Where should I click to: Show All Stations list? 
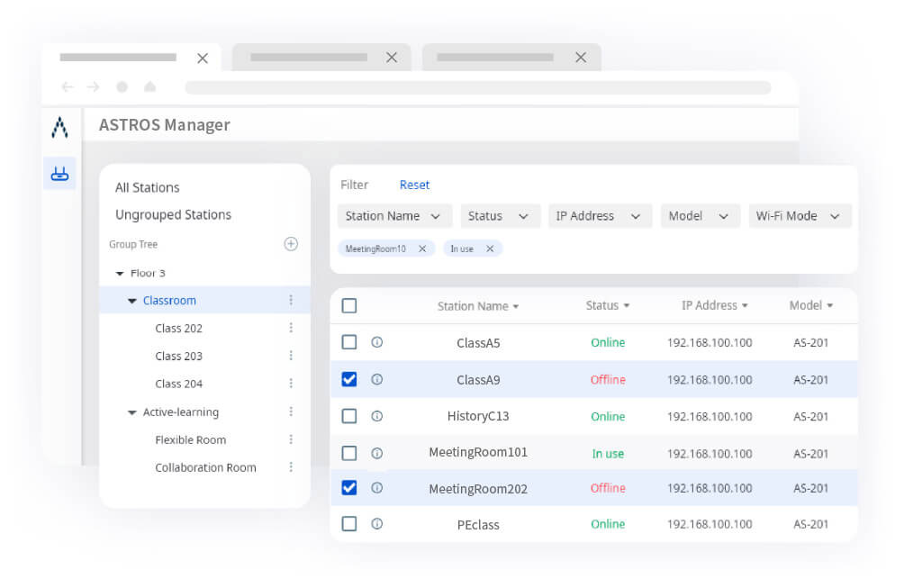point(147,187)
